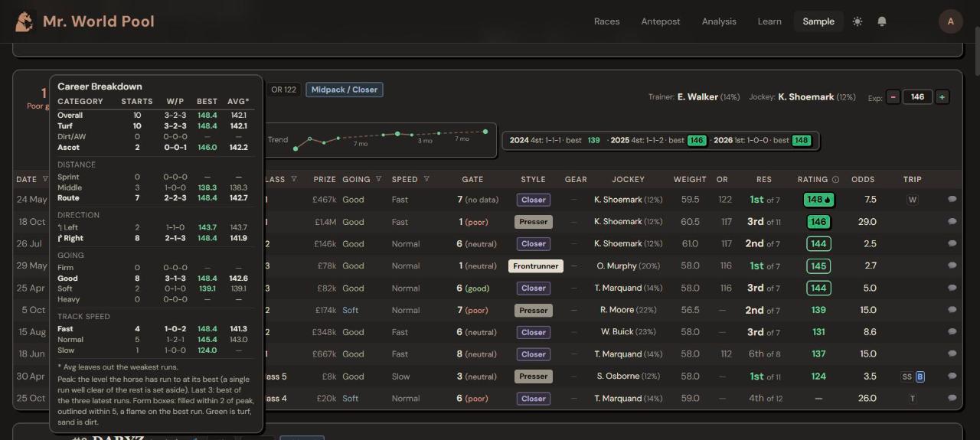980x440 pixels.
Task: Click the £1.4M prize cell
Action: click(x=324, y=221)
